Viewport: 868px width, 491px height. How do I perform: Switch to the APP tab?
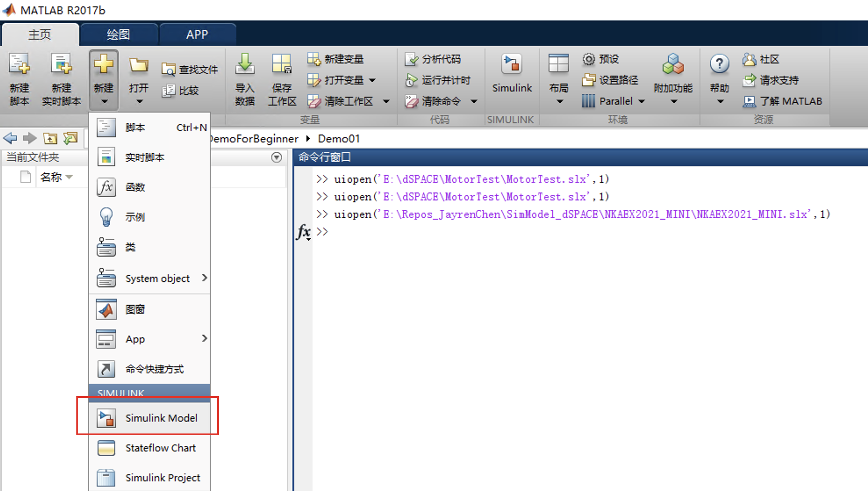tap(197, 34)
